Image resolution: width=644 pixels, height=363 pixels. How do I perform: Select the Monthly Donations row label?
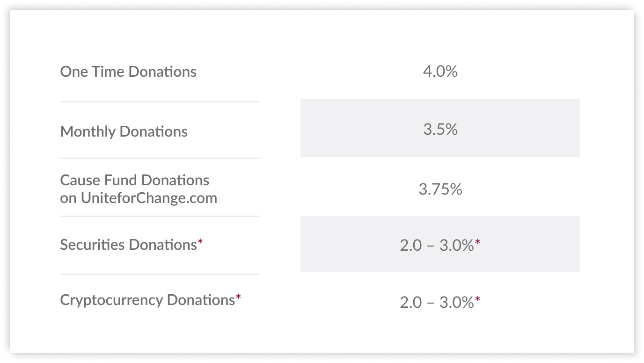click(124, 131)
